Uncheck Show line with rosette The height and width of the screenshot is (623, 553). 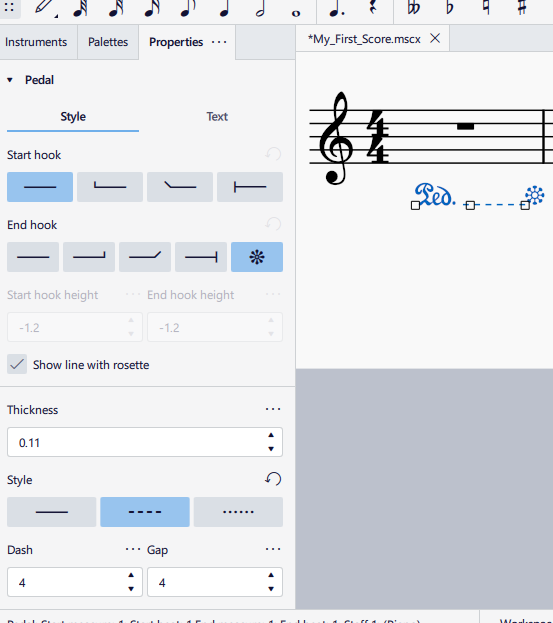(x=17, y=364)
